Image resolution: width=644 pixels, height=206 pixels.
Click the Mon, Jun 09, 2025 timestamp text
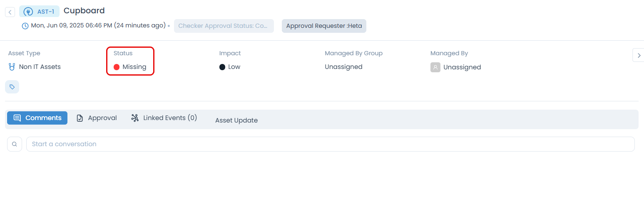tap(98, 26)
